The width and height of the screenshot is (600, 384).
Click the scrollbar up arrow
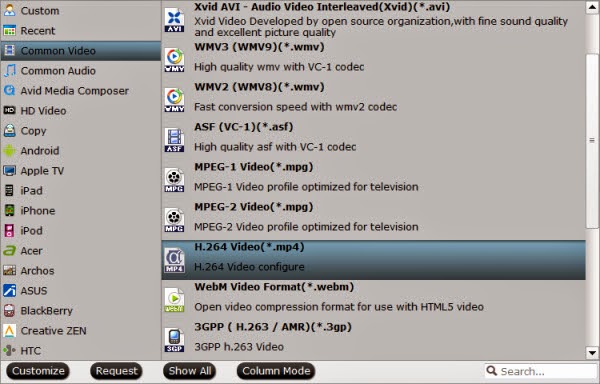(592, 7)
